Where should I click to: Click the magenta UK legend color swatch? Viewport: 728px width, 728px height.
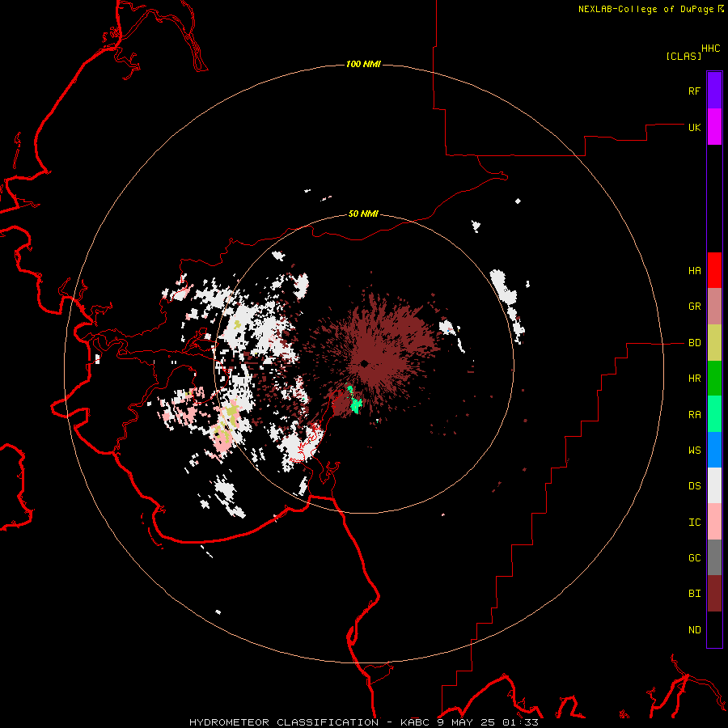tap(714, 127)
